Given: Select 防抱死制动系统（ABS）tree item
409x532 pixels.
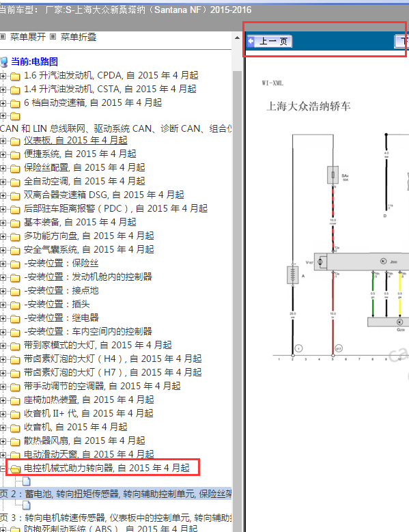Looking at the screenshot, I should [111, 529].
